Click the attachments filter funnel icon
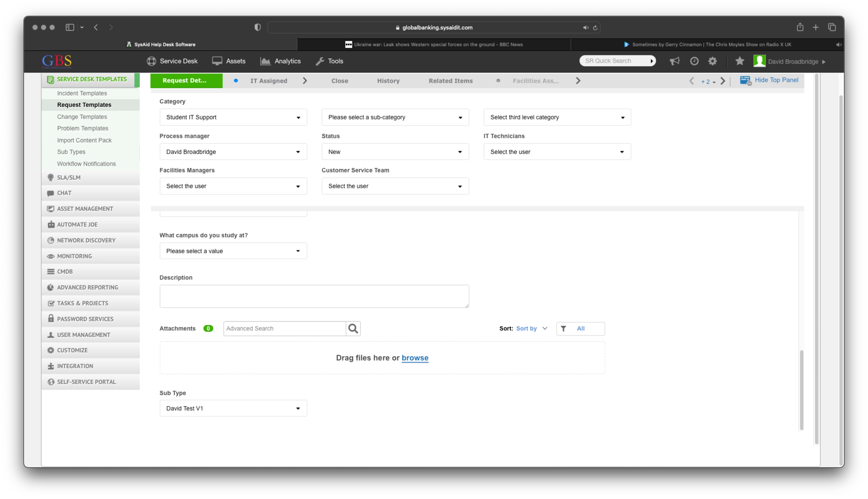The image size is (868, 499). click(x=563, y=329)
